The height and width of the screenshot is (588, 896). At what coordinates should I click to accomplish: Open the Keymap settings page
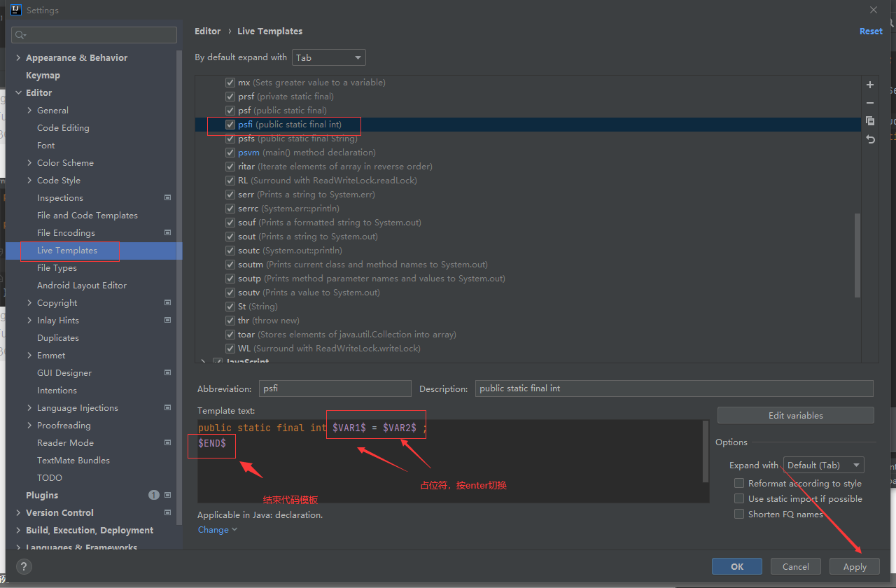point(43,75)
